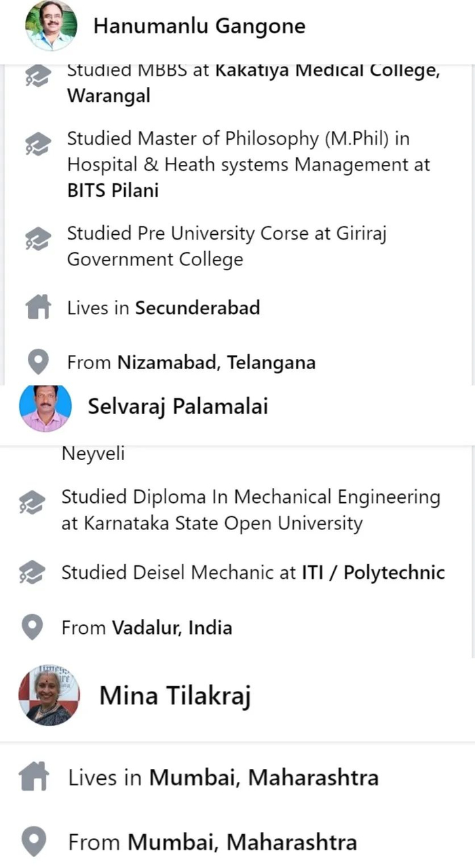Follow the Nizamabad, Telangana hometown link
Viewport: 475px width, 868px height.
coord(216,362)
